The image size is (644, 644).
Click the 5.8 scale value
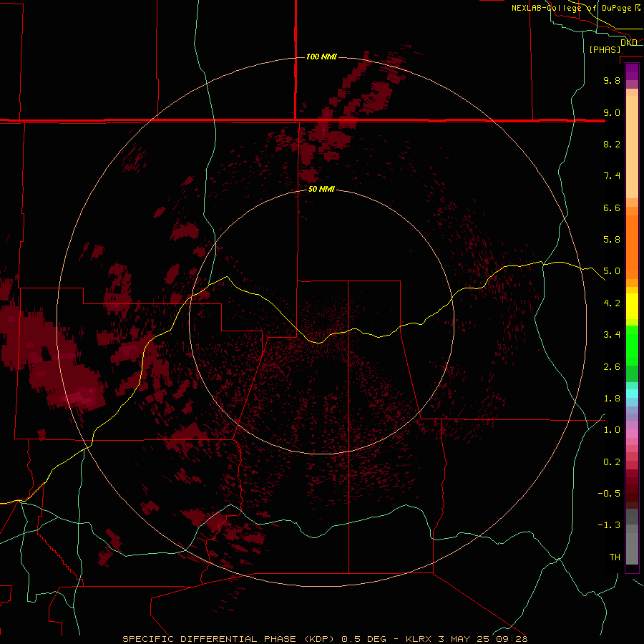(x=612, y=240)
